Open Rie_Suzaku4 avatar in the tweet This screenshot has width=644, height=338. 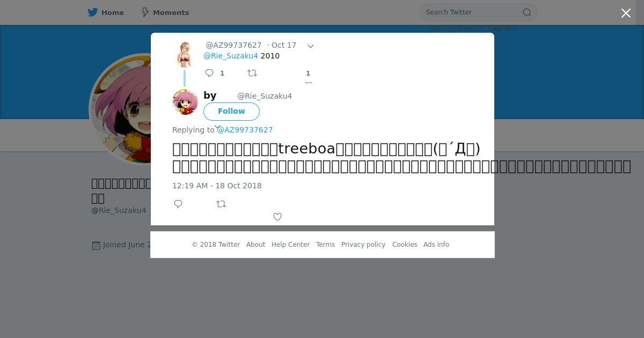click(x=185, y=102)
